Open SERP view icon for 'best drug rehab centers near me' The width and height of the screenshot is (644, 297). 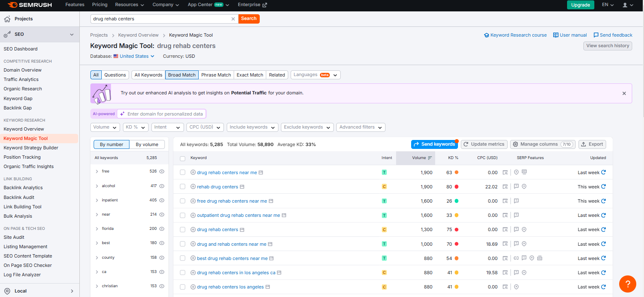505,258
